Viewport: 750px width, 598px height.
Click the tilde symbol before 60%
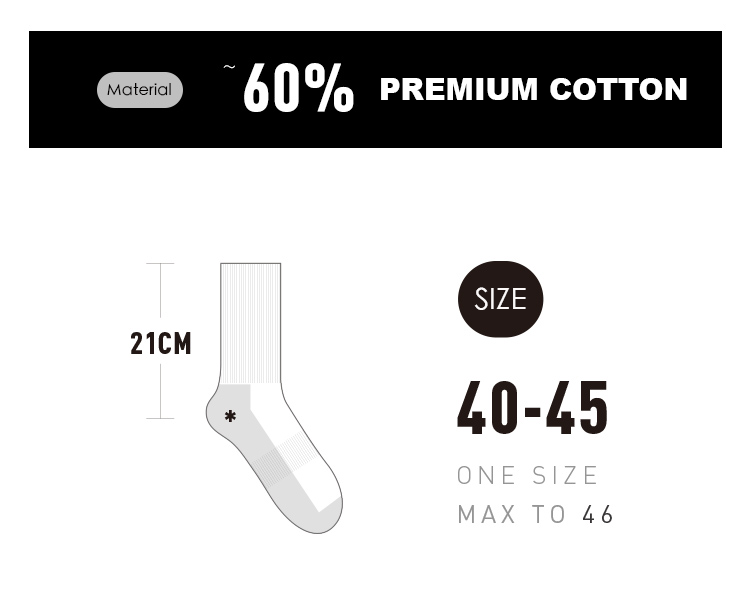(230, 68)
